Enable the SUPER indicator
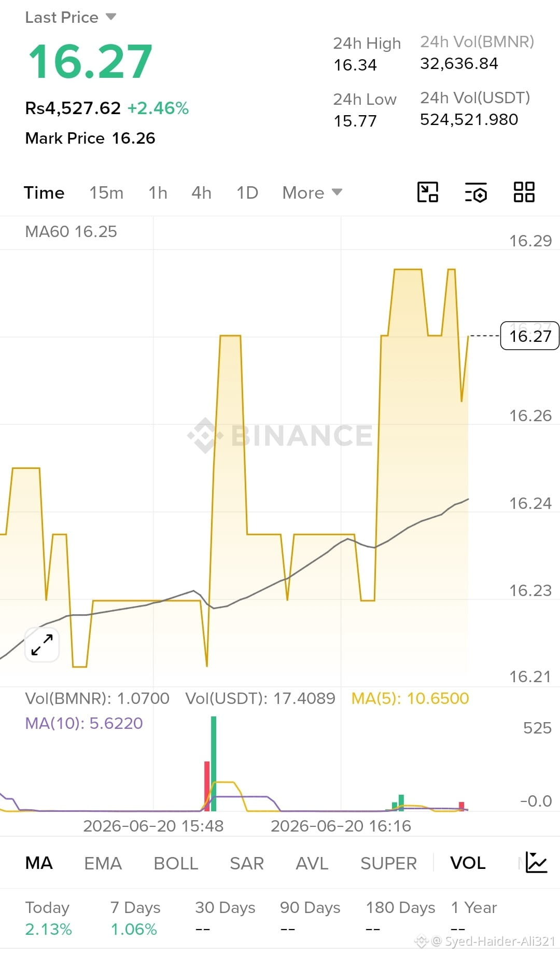Image resolution: width=560 pixels, height=954 pixels. pos(388,863)
